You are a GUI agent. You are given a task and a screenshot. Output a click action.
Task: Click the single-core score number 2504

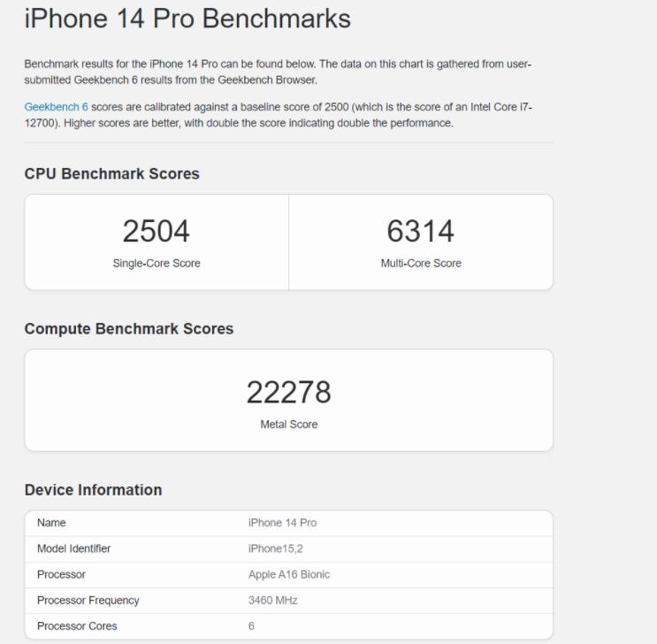pyautogui.click(x=156, y=231)
